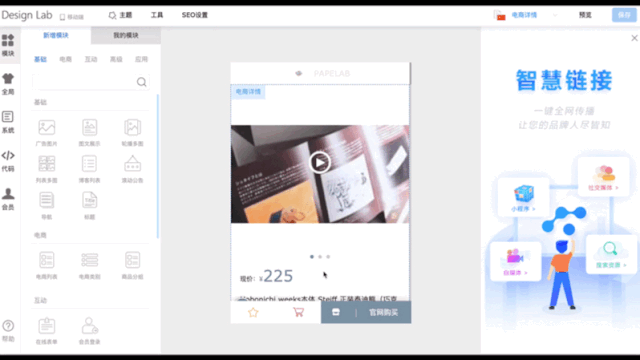Screen dimensions: 640x360
Task: Click the 在线表单 online form module
Action: [x=47, y=331]
